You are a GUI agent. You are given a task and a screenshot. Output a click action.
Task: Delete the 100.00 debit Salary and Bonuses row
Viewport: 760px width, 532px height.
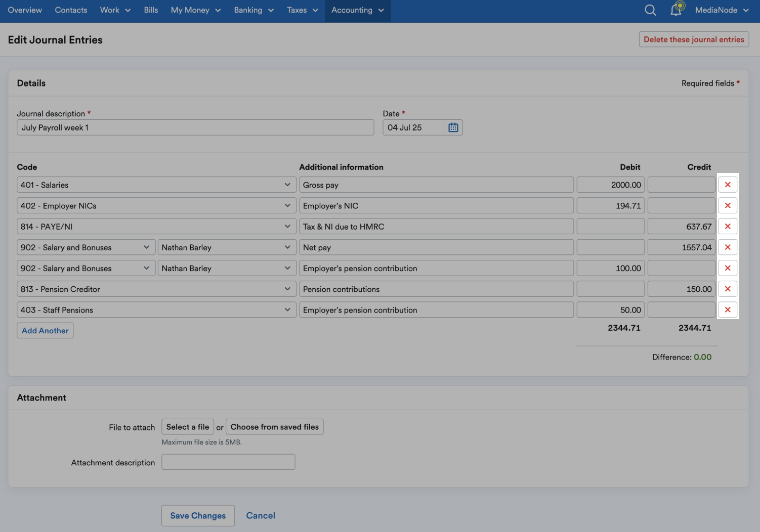point(728,268)
